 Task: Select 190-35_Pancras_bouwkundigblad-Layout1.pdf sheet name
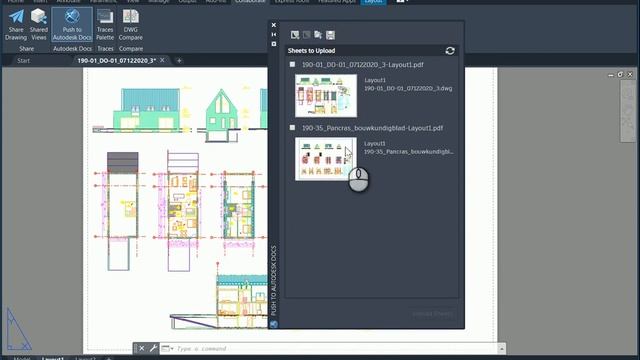tap(372, 128)
